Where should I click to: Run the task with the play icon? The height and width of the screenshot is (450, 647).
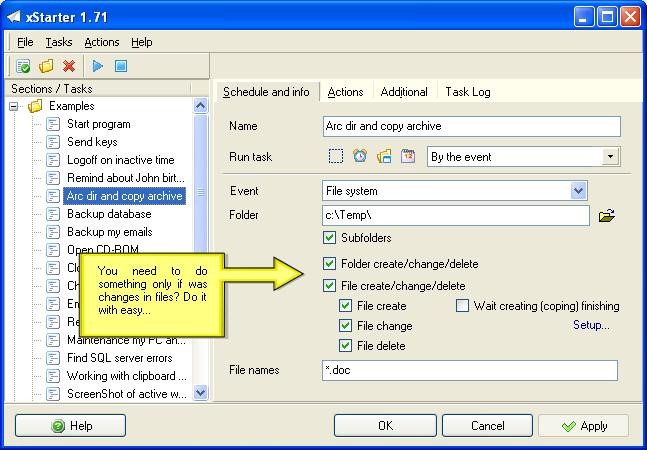(x=98, y=66)
